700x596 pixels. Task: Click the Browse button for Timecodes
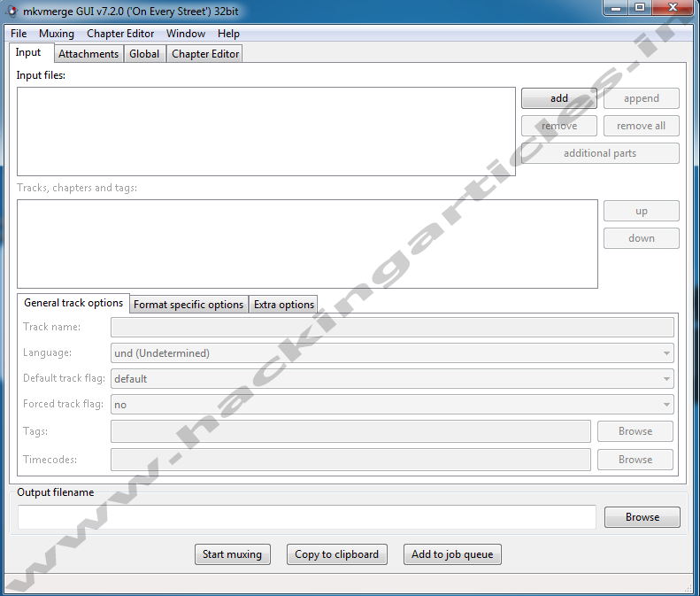pos(635,460)
